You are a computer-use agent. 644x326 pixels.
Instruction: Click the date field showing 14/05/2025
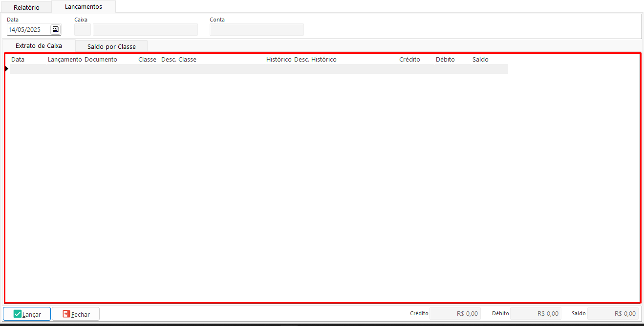(28, 30)
